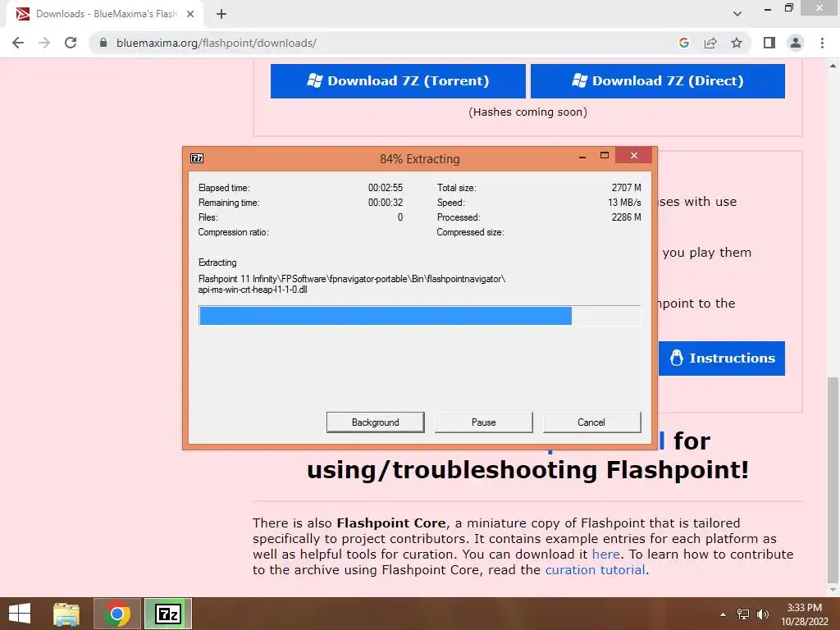Click the taskbar clock showing 3:33 PM
This screenshot has width=840, height=630.
coord(805,614)
